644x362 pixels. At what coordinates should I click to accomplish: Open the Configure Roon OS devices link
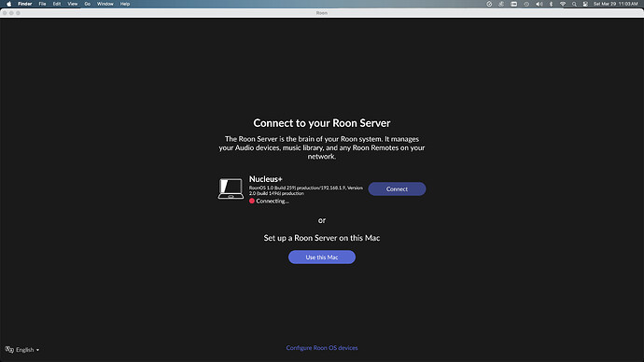tap(322, 348)
